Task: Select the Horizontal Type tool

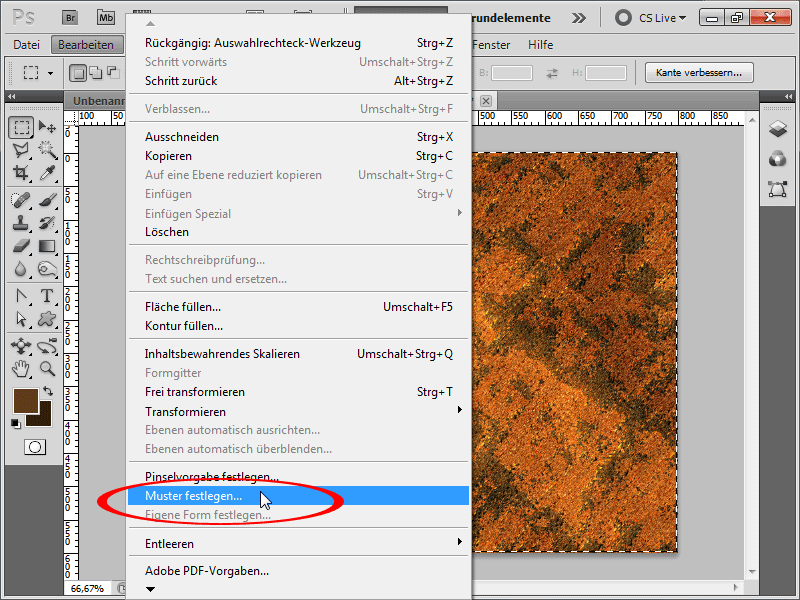Action: point(47,296)
